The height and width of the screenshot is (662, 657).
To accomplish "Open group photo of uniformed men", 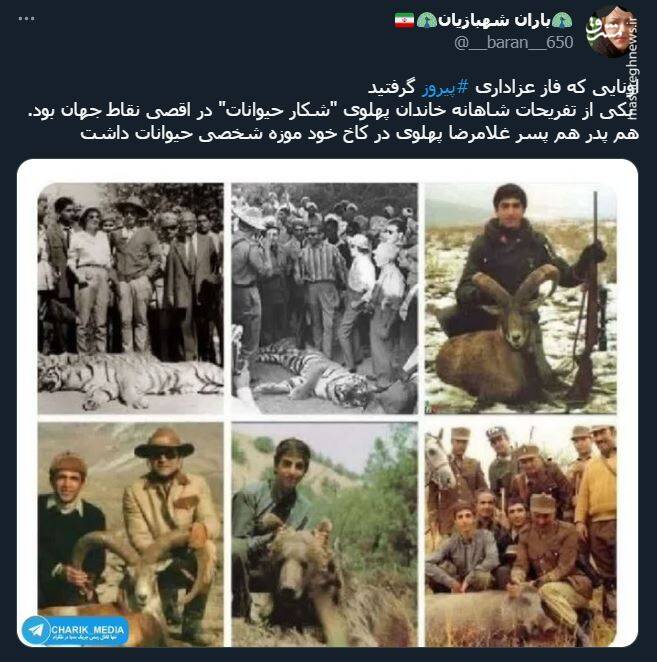I will (x=521, y=534).
